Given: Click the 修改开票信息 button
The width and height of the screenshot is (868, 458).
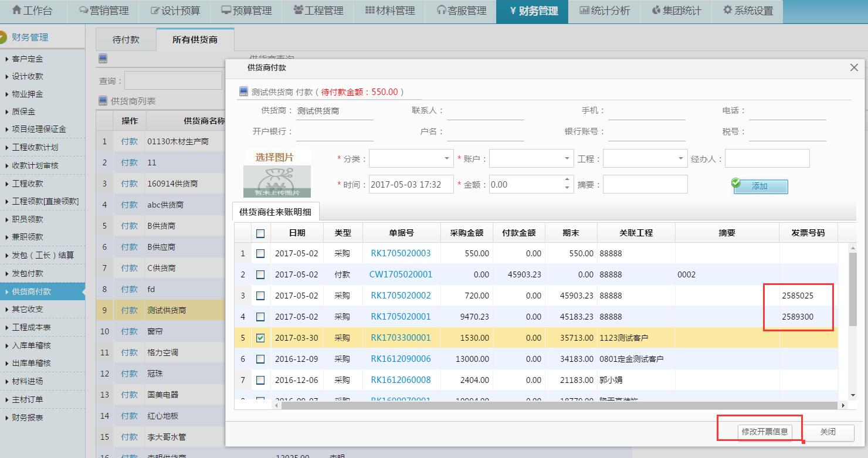Looking at the screenshot, I should click(765, 432).
